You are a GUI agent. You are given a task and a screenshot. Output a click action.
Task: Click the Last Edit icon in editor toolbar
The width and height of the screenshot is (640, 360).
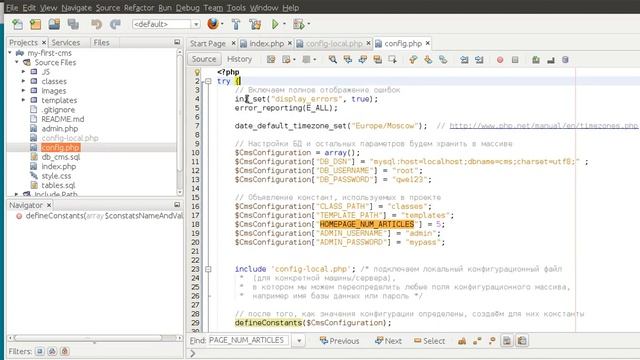pyautogui.click(x=271, y=60)
